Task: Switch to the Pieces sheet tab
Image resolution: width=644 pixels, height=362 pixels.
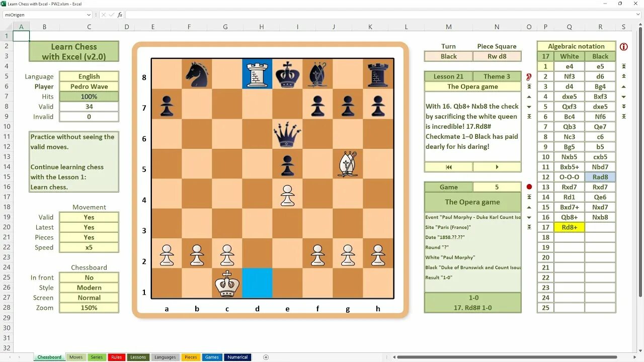Action: tap(191, 357)
